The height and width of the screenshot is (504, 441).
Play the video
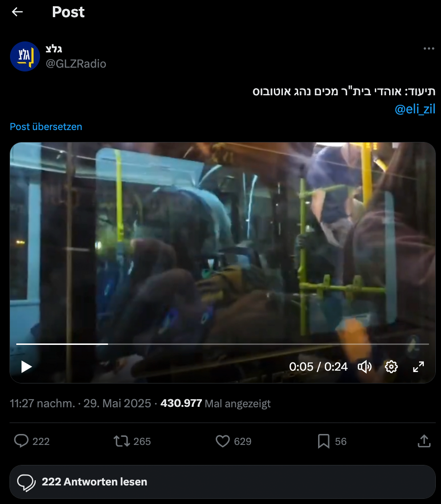(x=26, y=367)
